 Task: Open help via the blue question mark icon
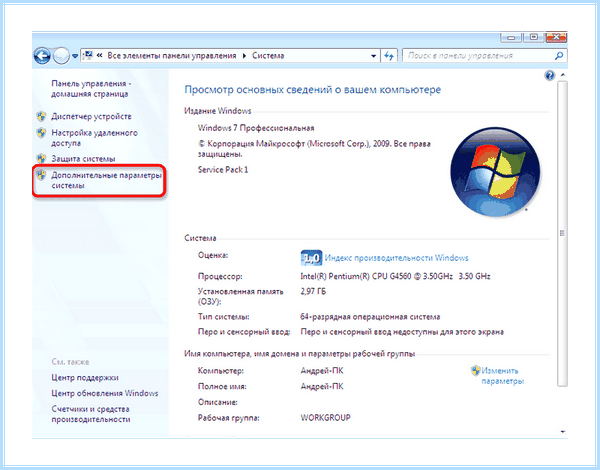(x=549, y=75)
